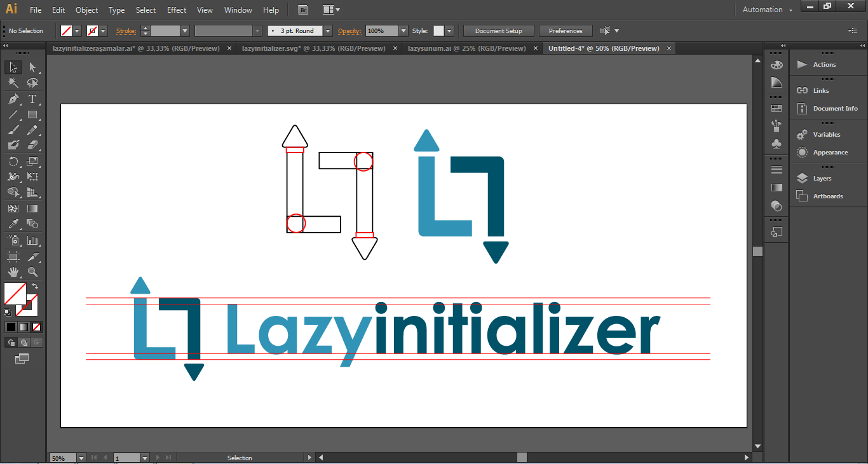Activate the Scale tool
The height and width of the screenshot is (464, 868).
click(x=32, y=161)
